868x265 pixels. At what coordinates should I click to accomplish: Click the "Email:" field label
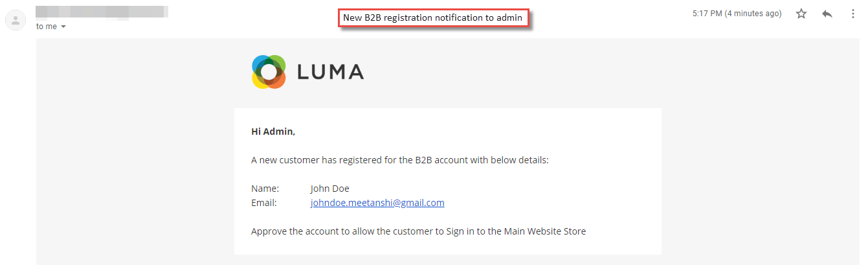(x=264, y=203)
